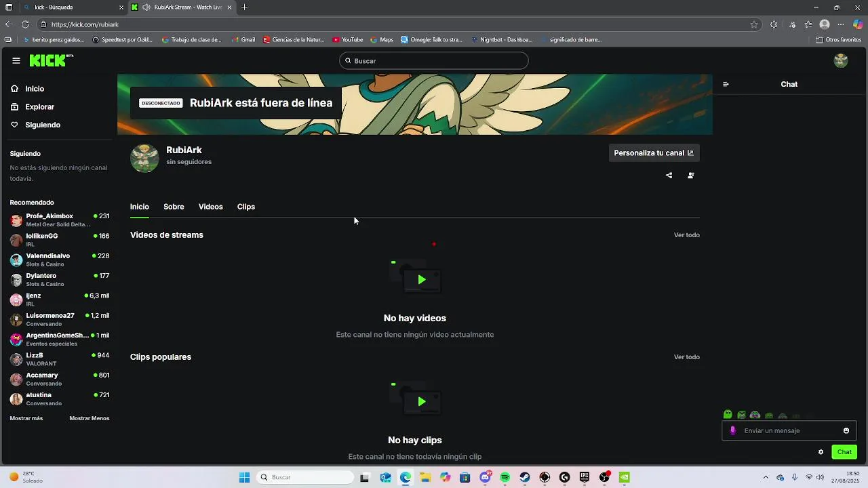This screenshot has width=868, height=488.
Task: Reload the page with refresh icon
Action: (25, 24)
